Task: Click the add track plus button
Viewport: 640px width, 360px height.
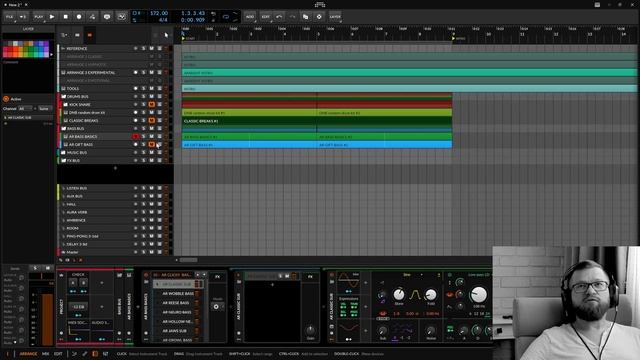Action: tap(115, 168)
